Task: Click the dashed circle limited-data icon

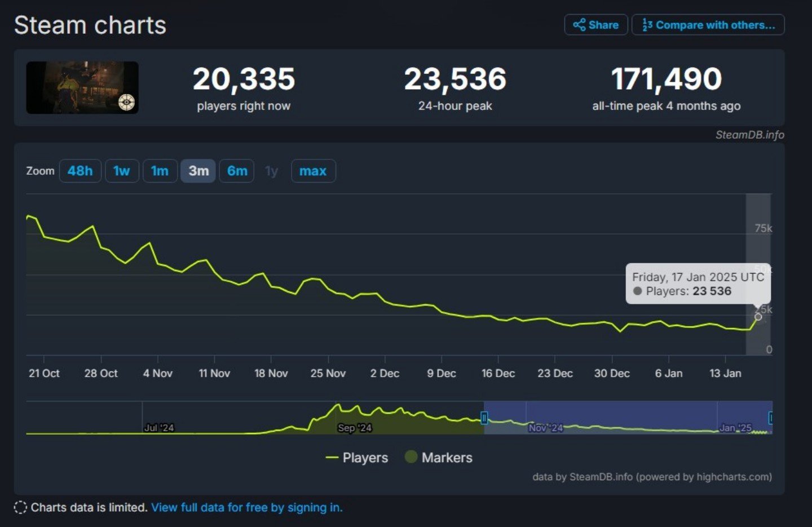Action: coord(20,507)
